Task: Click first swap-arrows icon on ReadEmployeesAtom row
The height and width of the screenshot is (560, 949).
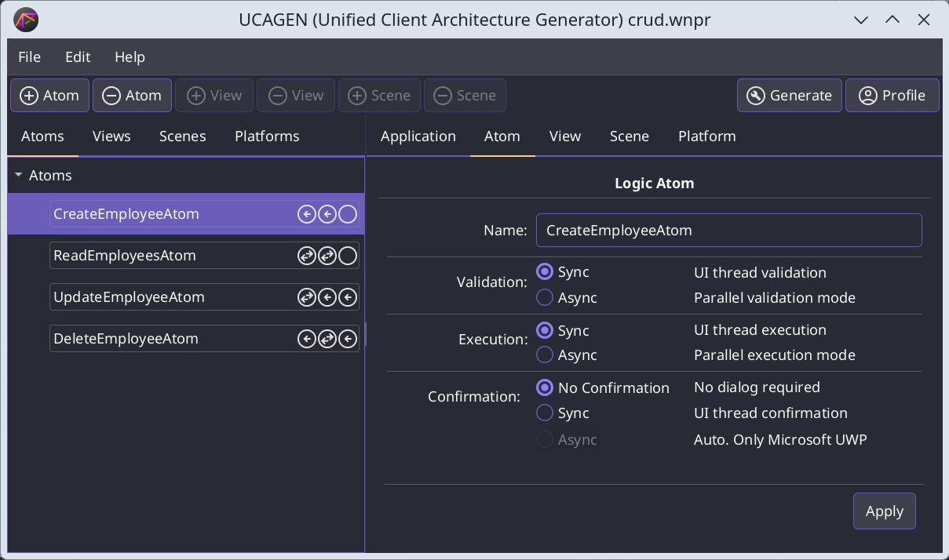Action: pos(307,256)
